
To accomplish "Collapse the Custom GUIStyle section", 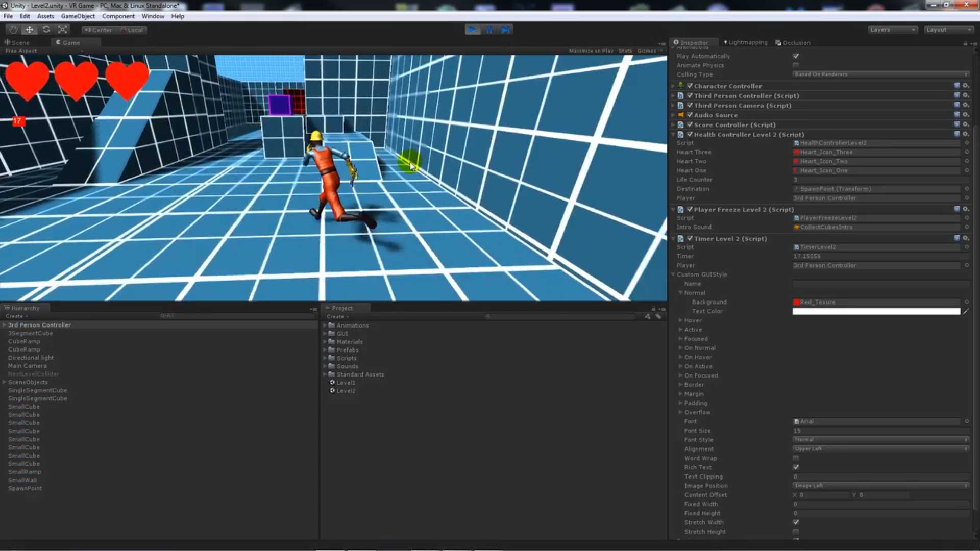I will pos(673,274).
